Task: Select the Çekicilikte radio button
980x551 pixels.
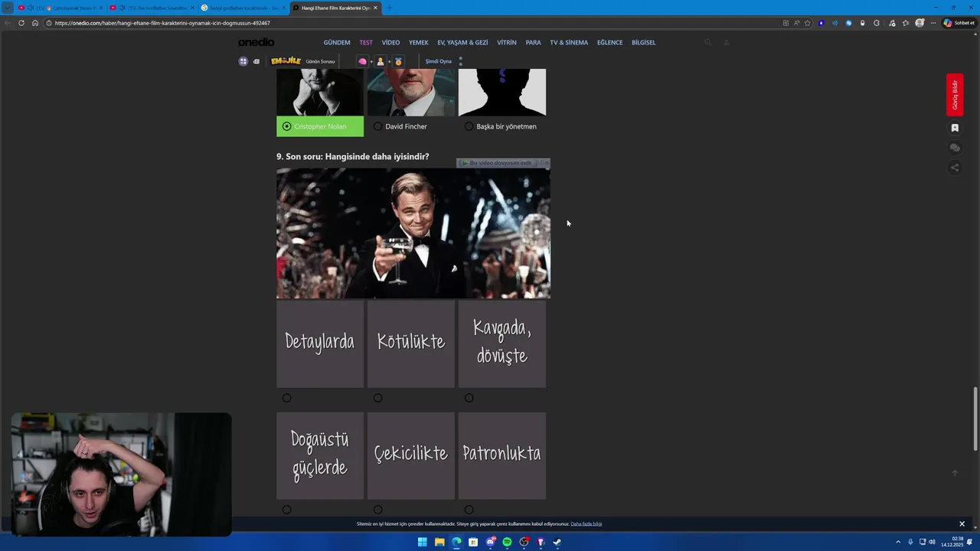Action: coord(377,510)
